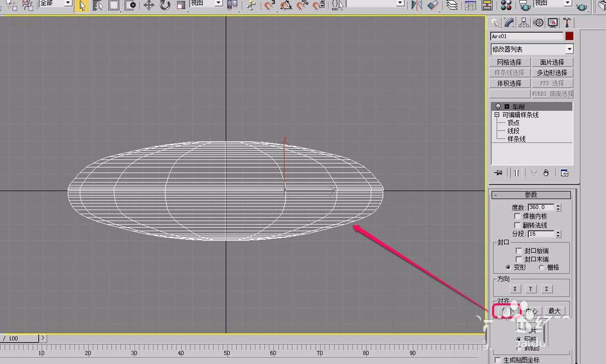Set lathe direction to Z
606x364 pixels.
point(547,289)
